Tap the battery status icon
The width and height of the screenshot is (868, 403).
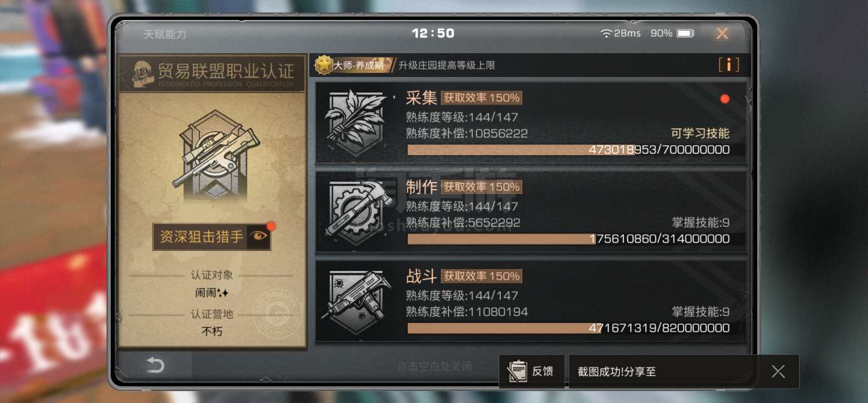click(685, 33)
